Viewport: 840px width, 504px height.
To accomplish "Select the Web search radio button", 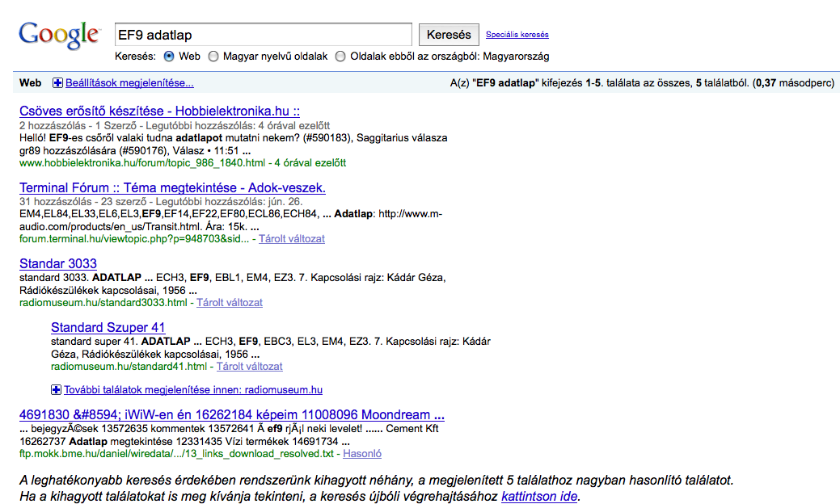I will [169, 57].
